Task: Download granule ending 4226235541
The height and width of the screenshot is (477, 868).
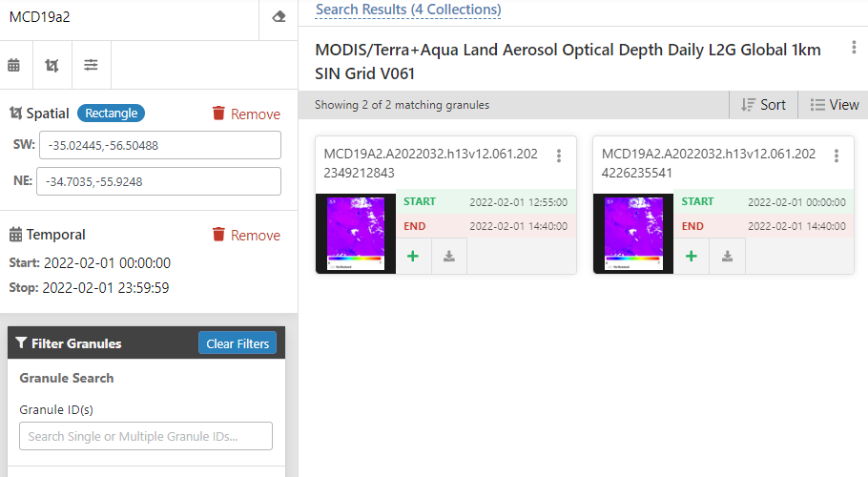Action: [728, 257]
